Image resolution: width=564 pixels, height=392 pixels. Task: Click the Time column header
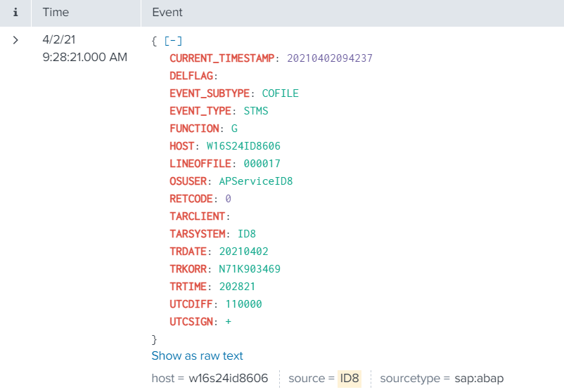56,13
